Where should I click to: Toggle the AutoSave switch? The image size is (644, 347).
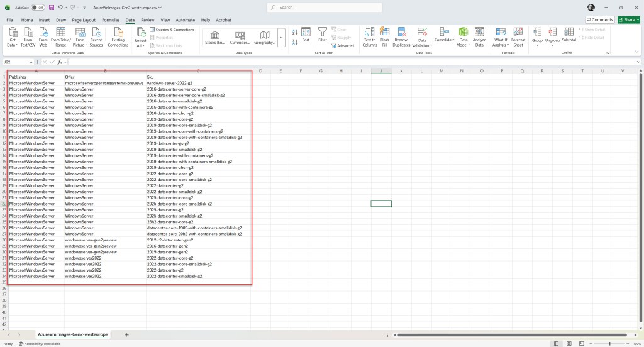[38, 8]
